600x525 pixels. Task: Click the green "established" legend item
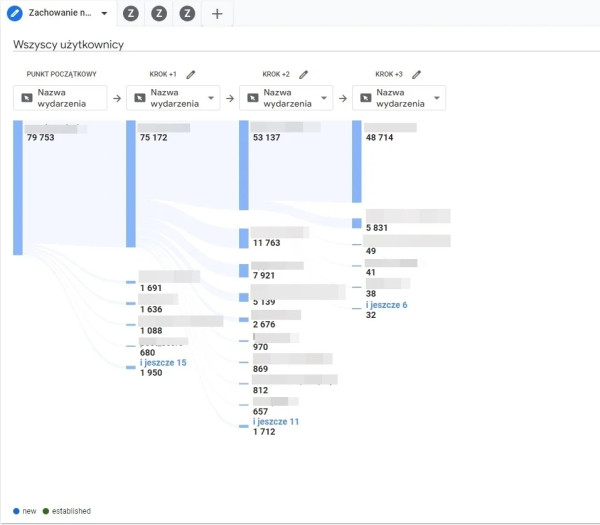tap(66, 511)
